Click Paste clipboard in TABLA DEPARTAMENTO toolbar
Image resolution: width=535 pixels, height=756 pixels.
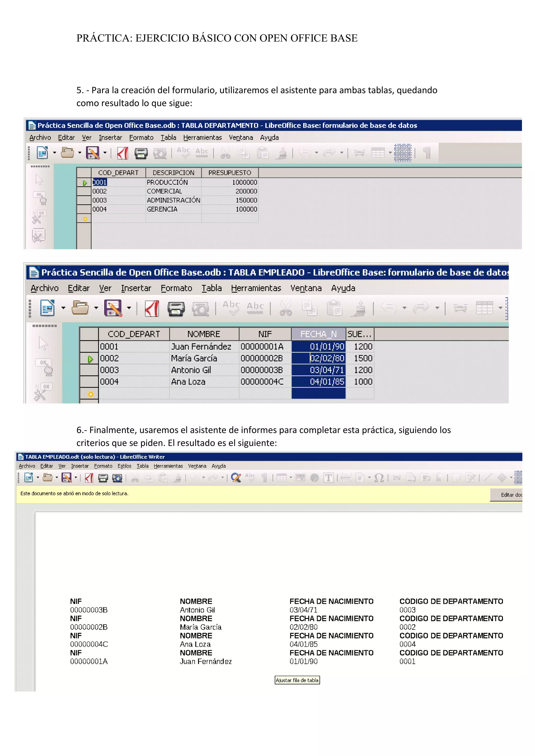[x=263, y=153]
